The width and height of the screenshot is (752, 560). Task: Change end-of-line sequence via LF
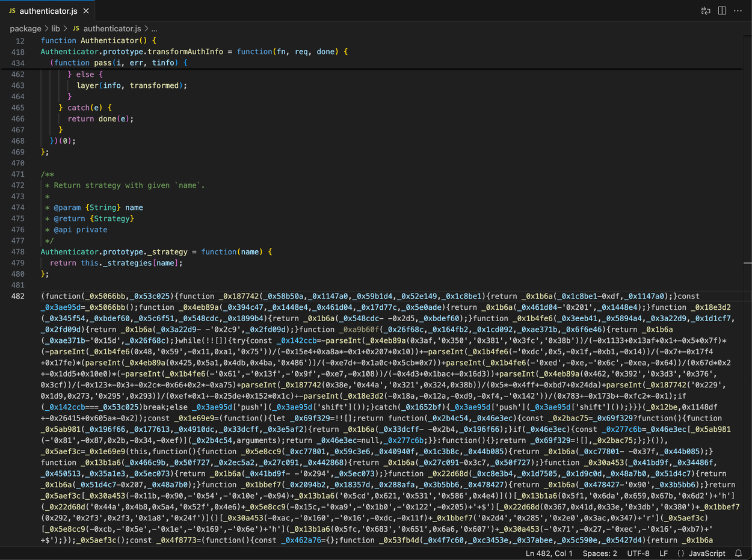point(665,553)
